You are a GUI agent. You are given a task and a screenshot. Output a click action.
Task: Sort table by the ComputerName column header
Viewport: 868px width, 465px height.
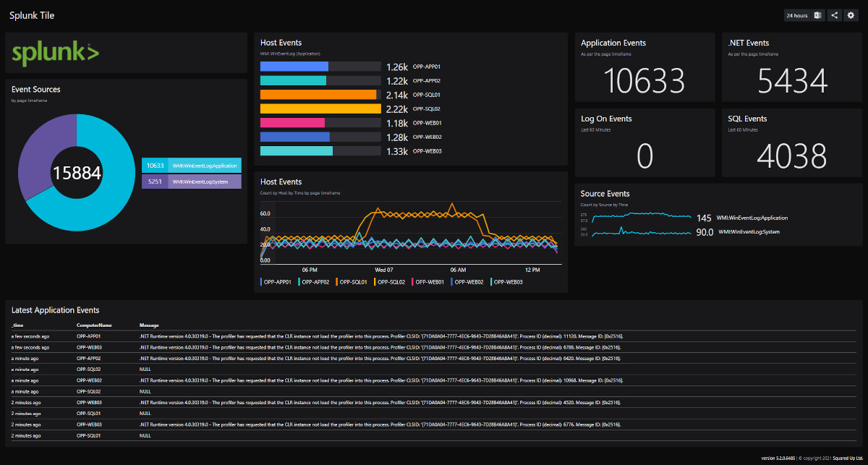(x=95, y=325)
